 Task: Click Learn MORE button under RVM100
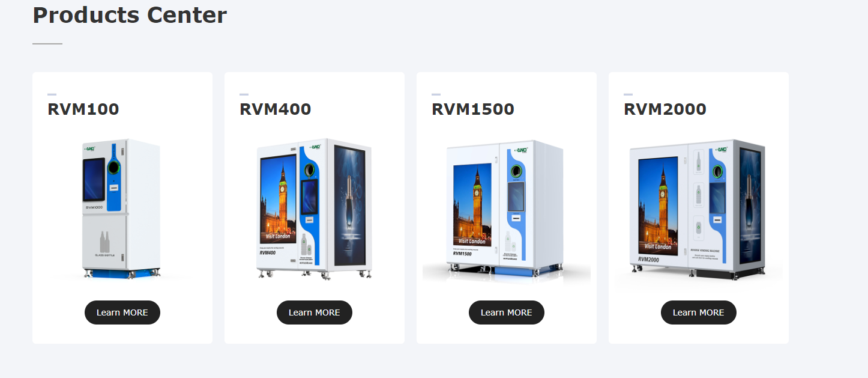point(122,312)
